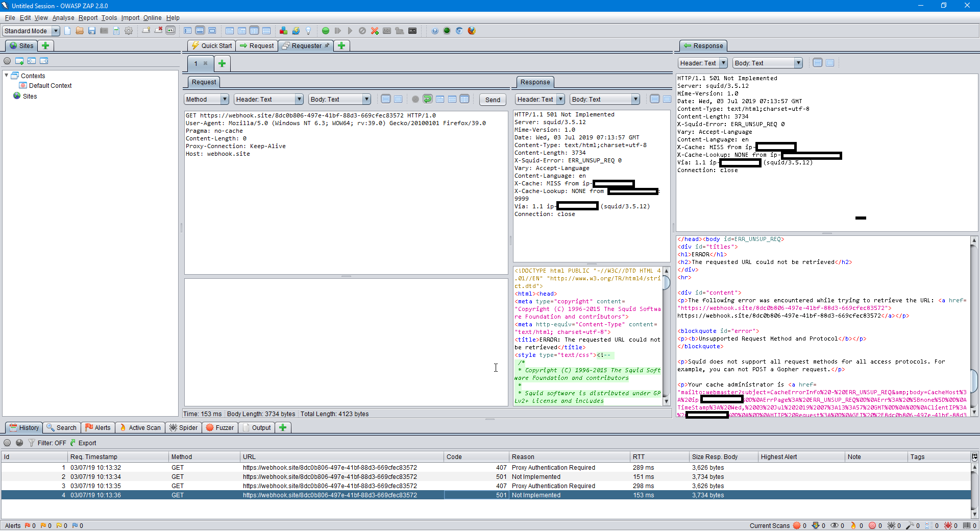This screenshot has height=531, width=980.
Task: Toggle the use session tracking grey circle
Action: [415, 99]
